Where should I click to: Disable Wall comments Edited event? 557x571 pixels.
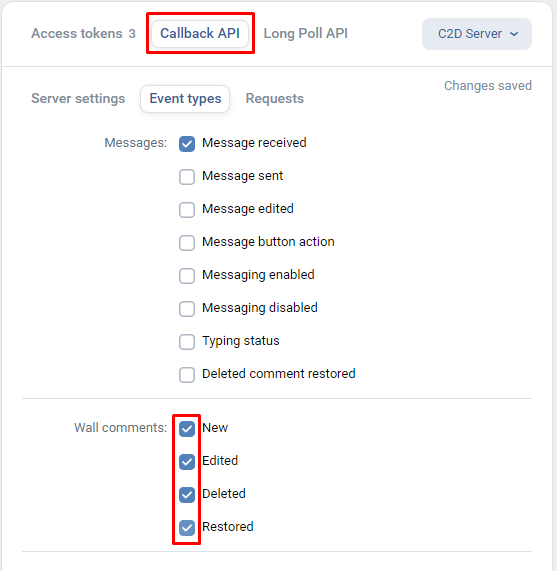[x=187, y=462]
